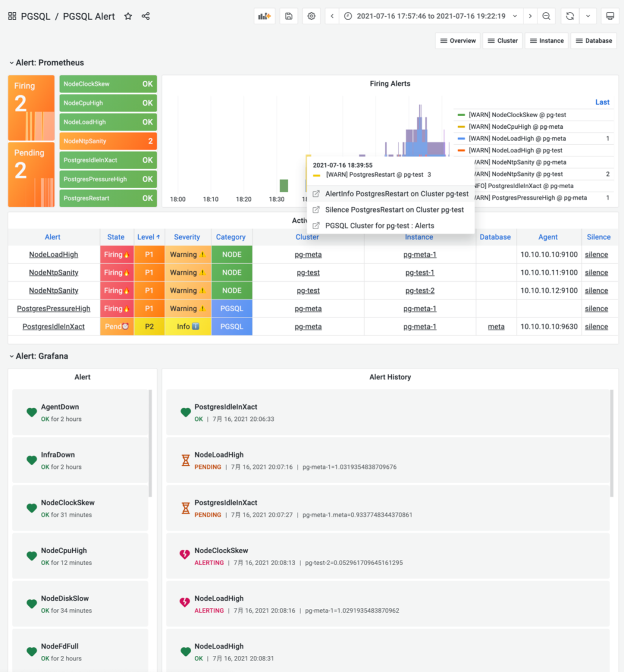624x672 pixels.
Task: Click broken heart icon for NodeClockSkew alerting
Action: [185, 554]
